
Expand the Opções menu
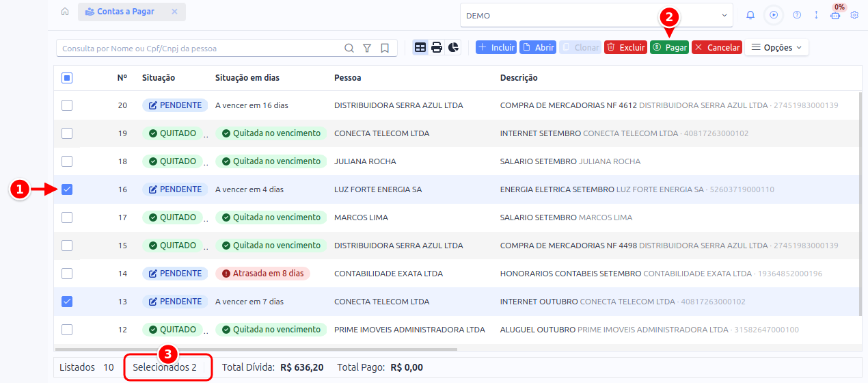(x=777, y=48)
